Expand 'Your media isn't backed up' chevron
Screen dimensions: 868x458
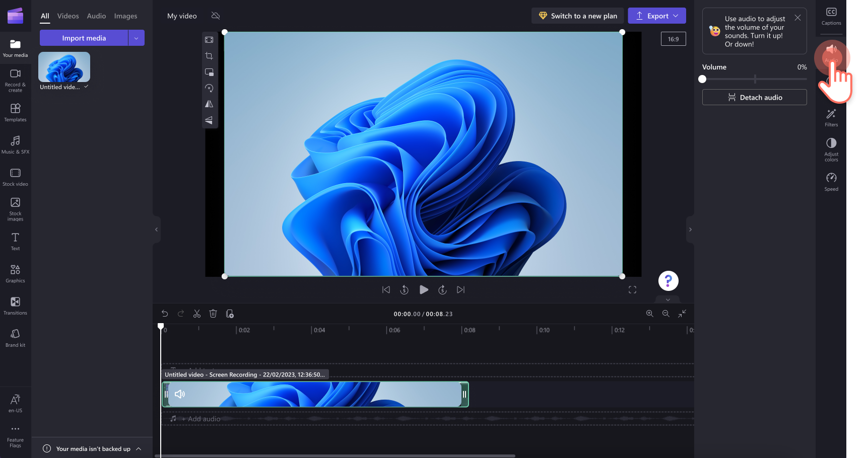(x=139, y=448)
